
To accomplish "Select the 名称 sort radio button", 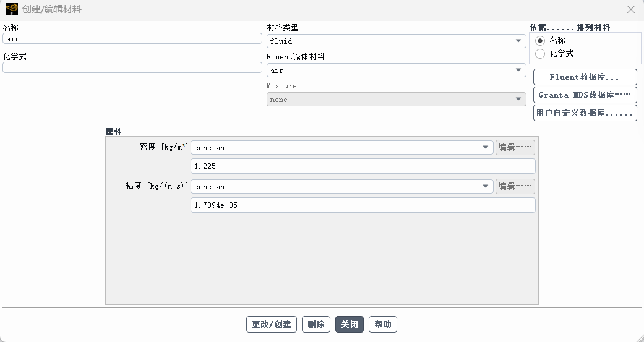I will click(x=540, y=41).
